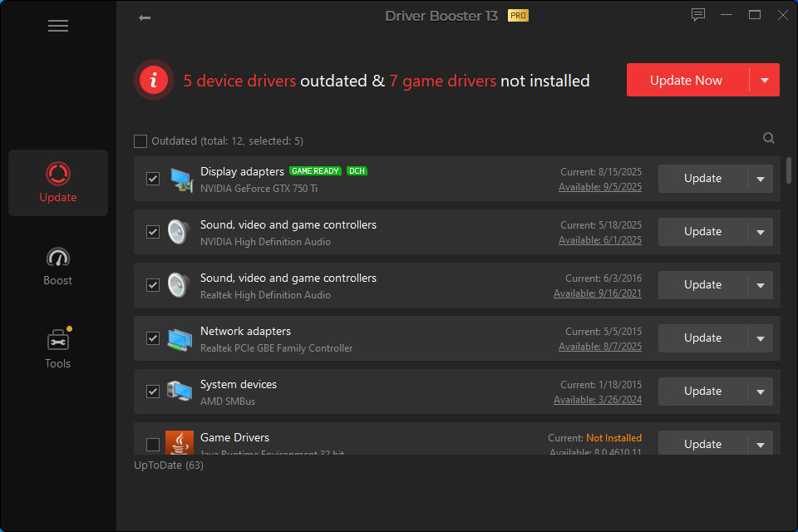
Task: Toggle the Outdated select-all checkbox
Action: coord(140,140)
